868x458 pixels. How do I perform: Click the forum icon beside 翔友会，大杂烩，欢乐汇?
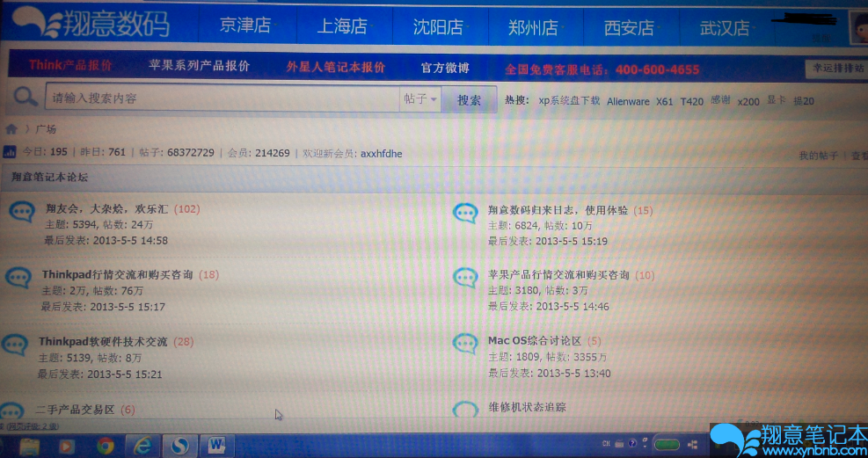22,211
